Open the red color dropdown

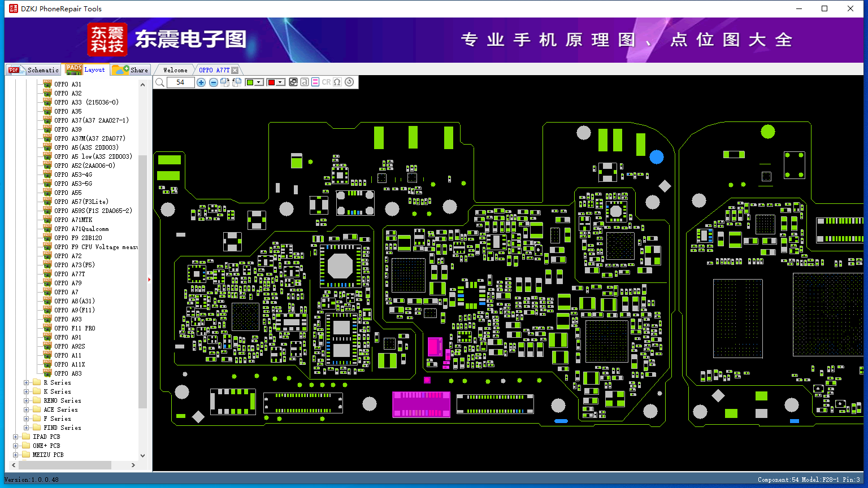point(280,82)
